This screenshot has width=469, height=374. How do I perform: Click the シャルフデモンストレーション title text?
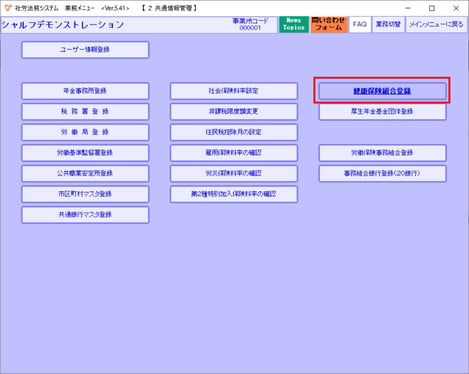point(63,25)
